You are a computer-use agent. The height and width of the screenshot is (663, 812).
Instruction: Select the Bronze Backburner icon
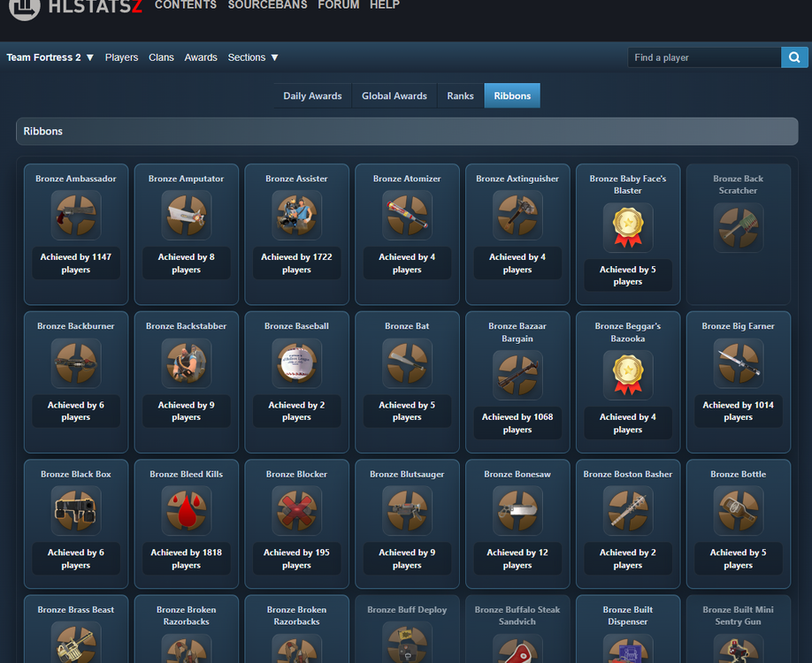click(x=76, y=363)
